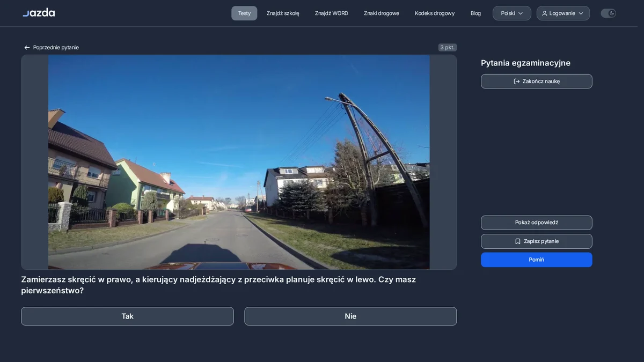Expand the Logowanie dropdown chevron
This screenshot has height=362, width=644.
[x=581, y=13]
